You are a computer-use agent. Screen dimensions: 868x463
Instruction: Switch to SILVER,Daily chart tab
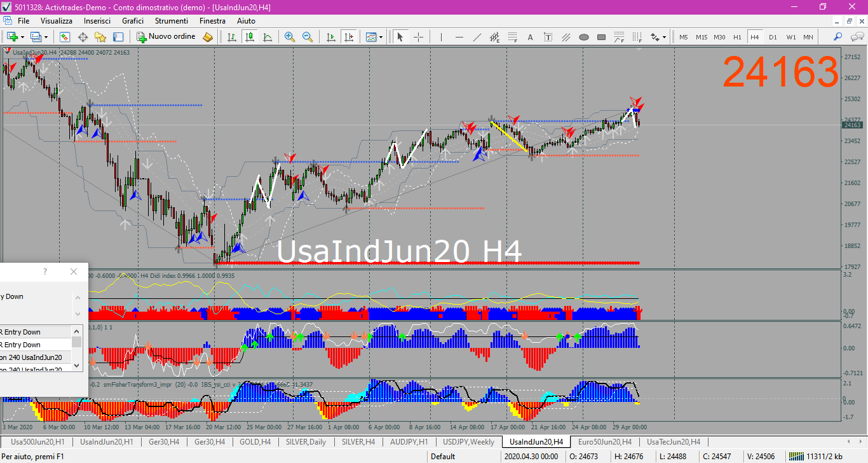click(306, 441)
